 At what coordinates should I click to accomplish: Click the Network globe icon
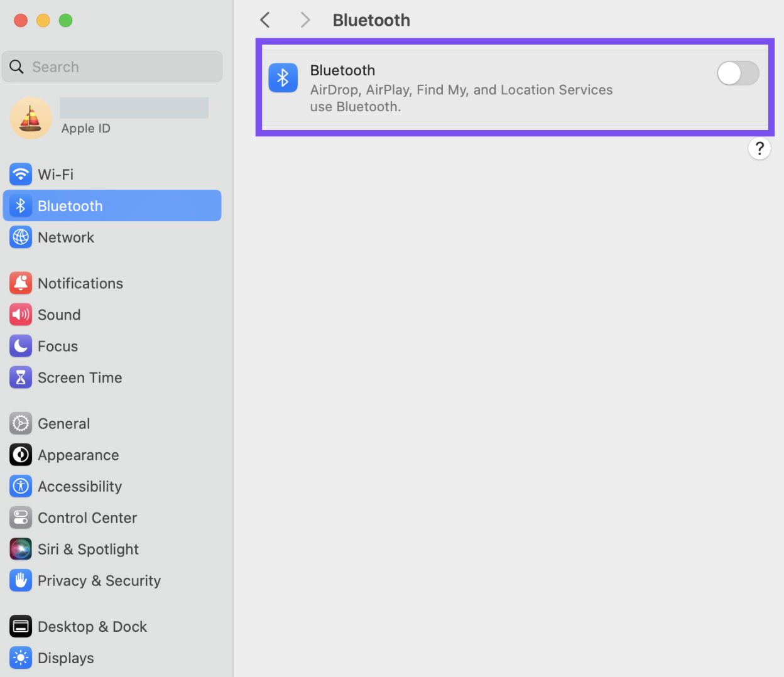click(x=21, y=237)
